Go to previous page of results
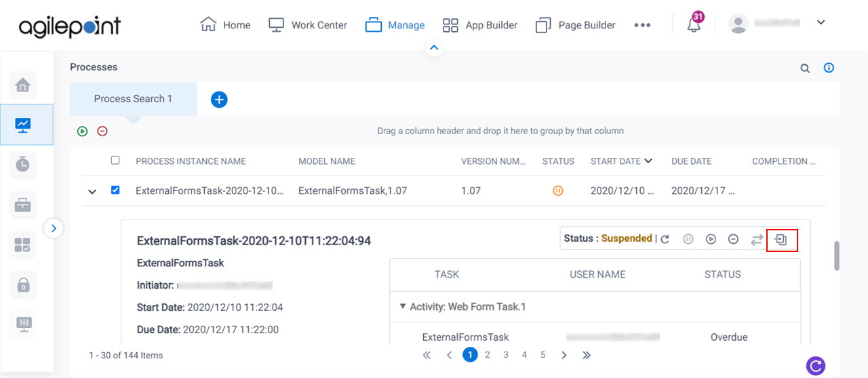The width and height of the screenshot is (868, 378). tap(448, 355)
